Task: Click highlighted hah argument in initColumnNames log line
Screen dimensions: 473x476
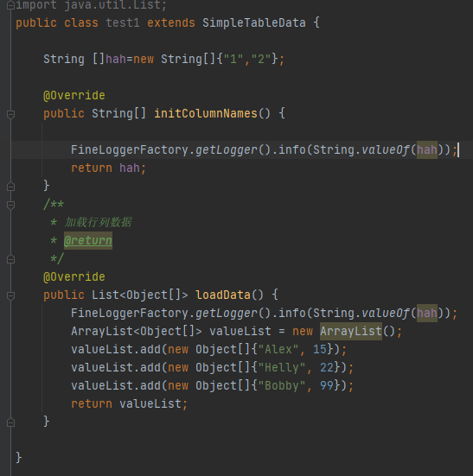Action: tap(427, 150)
